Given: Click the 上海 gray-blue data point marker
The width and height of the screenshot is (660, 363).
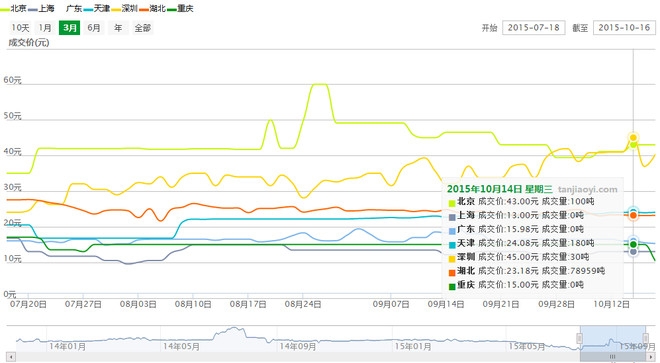Looking at the screenshot, I should pyautogui.click(x=633, y=251).
